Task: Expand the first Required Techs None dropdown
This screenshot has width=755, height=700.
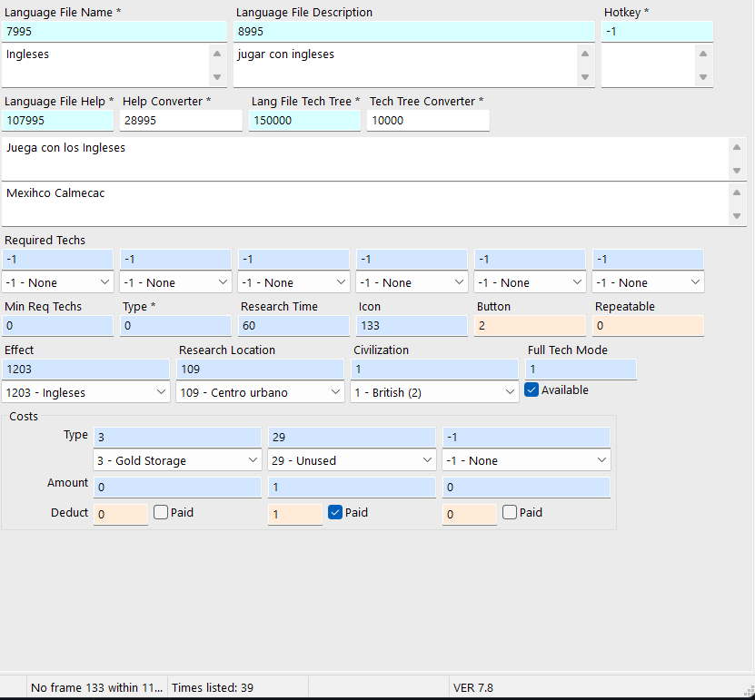Action: tap(58, 282)
